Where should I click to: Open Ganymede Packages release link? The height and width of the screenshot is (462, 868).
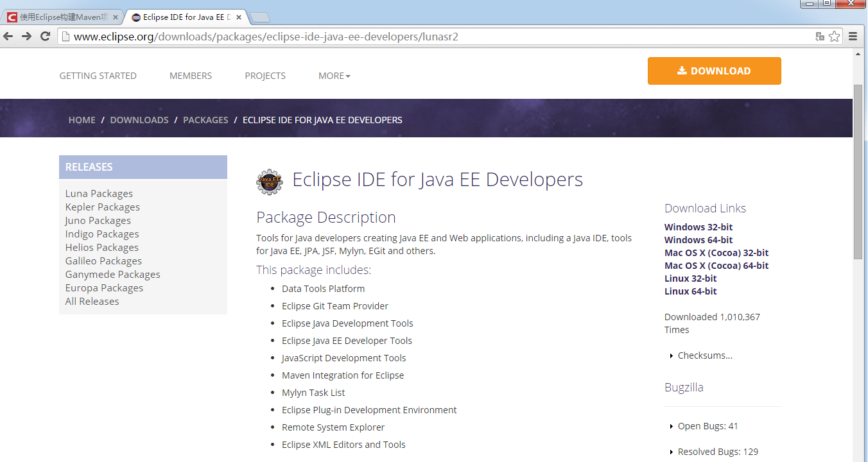[x=113, y=275]
